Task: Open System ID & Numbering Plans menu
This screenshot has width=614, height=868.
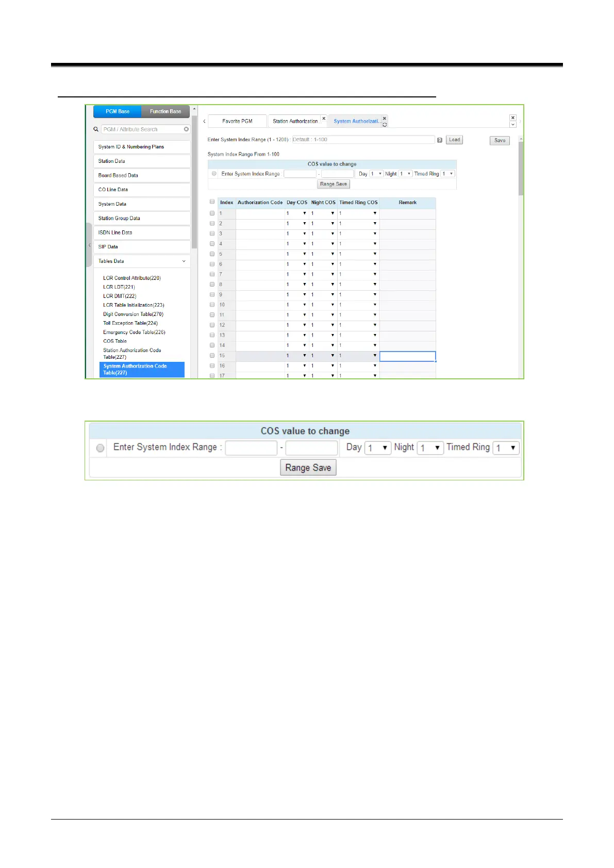Action: [142, 147]
